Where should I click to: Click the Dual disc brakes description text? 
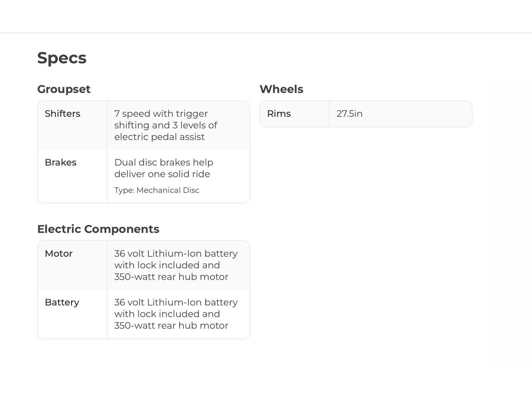click(164, 163)
